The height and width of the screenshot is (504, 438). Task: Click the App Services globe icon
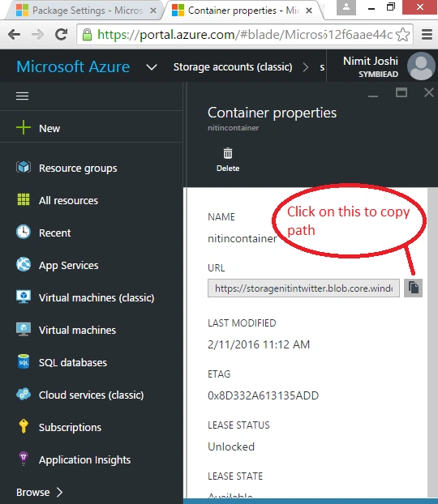point(24,264)
